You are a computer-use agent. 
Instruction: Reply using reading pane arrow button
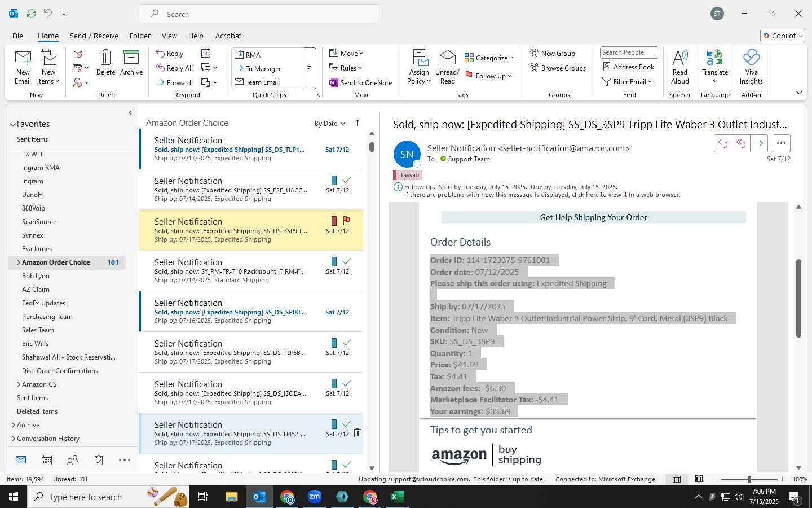[x=723, y=143]
